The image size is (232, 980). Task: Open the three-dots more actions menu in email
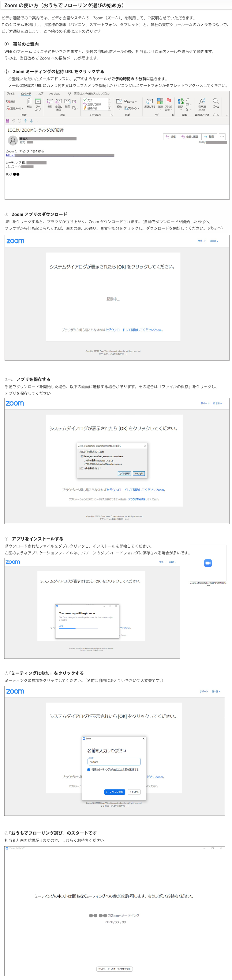click(x=222, y=137)
